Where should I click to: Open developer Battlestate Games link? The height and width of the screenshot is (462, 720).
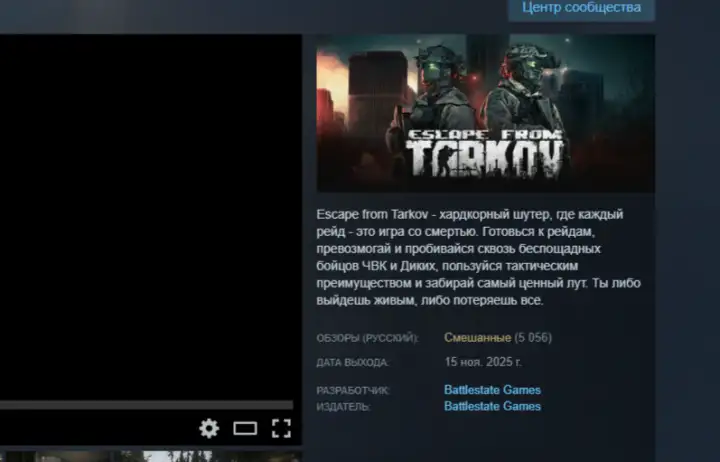(492, 390)
